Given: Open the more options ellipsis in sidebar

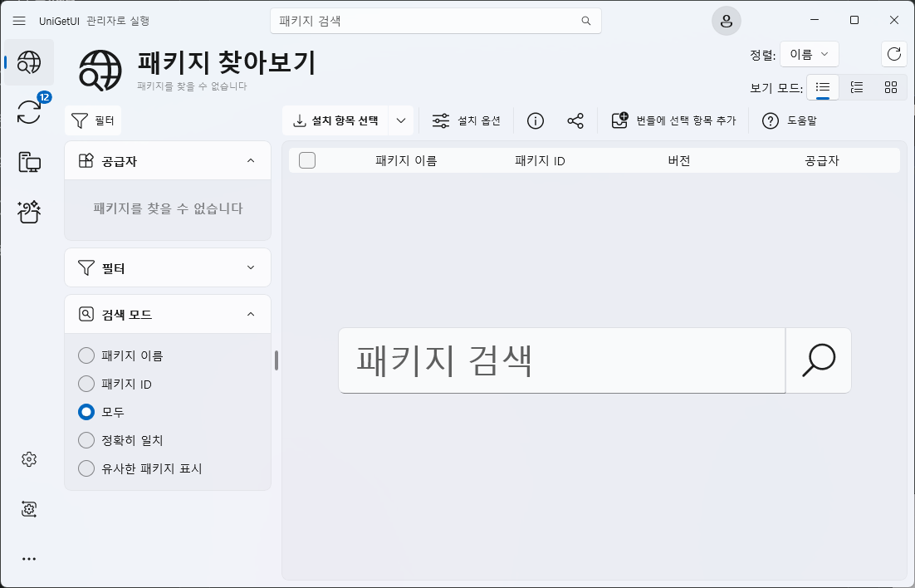Looking at the screenshot, I should 29,559.
